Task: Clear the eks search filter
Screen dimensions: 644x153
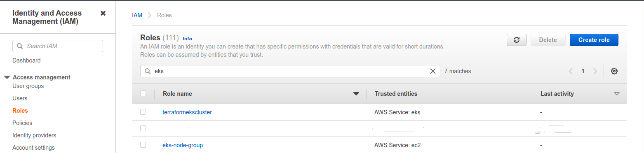Action: point(433,71)
